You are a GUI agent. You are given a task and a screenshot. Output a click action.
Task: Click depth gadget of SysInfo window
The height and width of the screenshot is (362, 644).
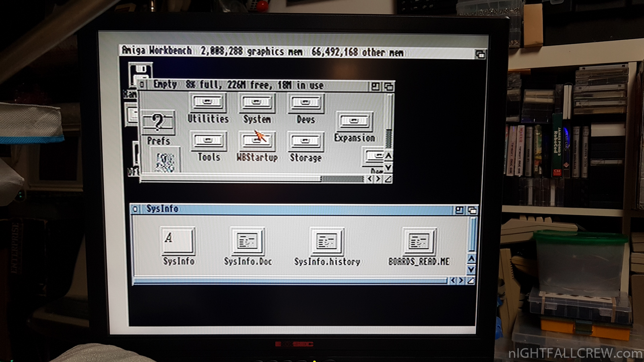(472, 210)
